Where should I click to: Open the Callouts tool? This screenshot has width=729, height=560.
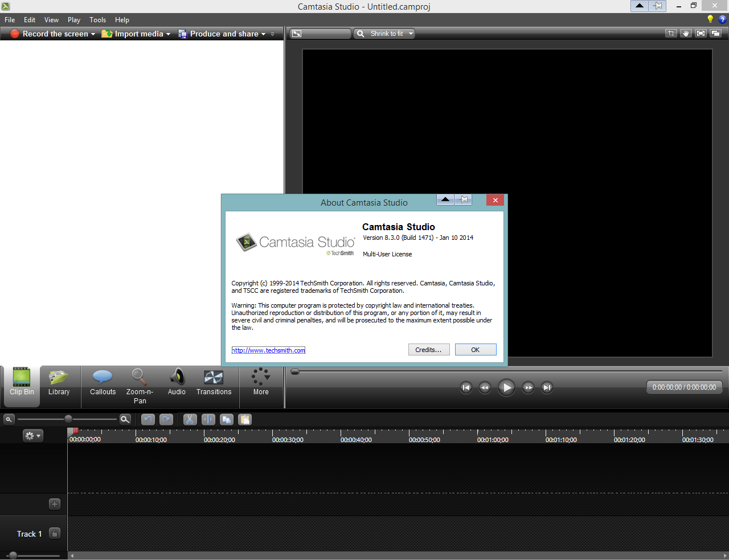(x=103, y=382)
